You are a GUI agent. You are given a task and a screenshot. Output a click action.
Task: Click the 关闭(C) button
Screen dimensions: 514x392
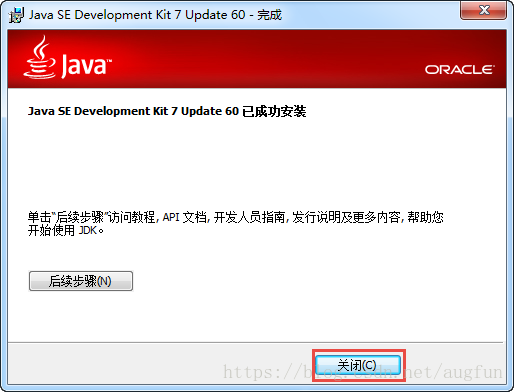(x=358, y=365)
